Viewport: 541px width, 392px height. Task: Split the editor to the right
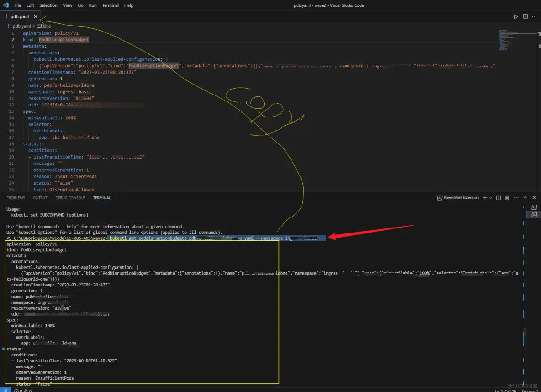525,16
